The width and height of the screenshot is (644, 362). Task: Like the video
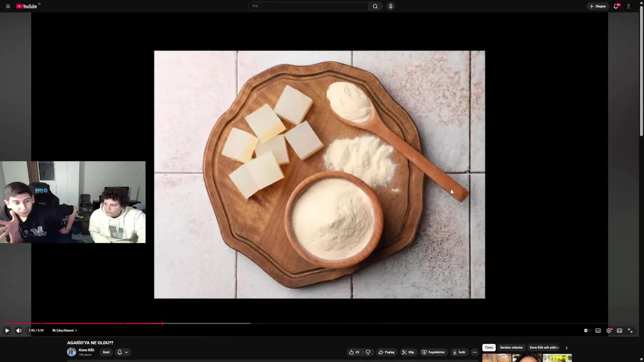point(354,352)
